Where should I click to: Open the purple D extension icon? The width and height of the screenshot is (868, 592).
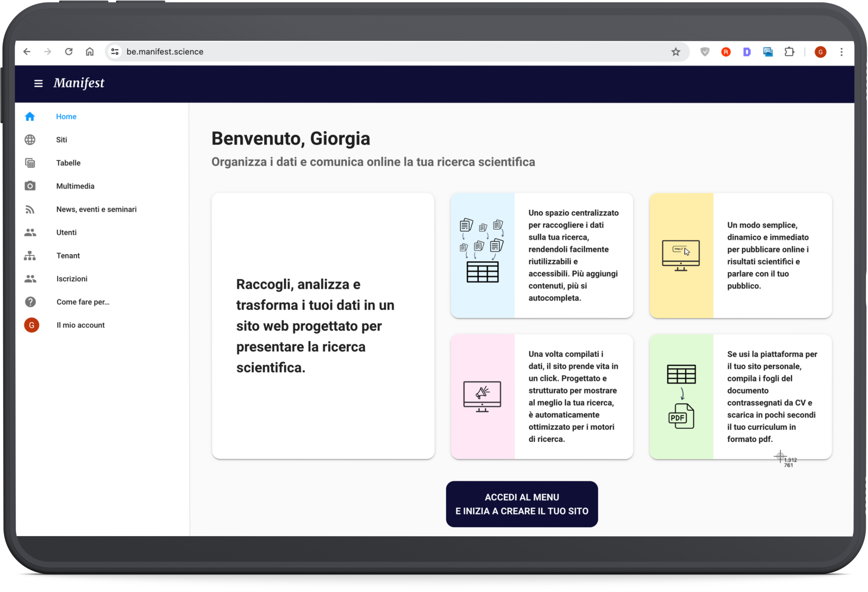click(x=747, y=52)
